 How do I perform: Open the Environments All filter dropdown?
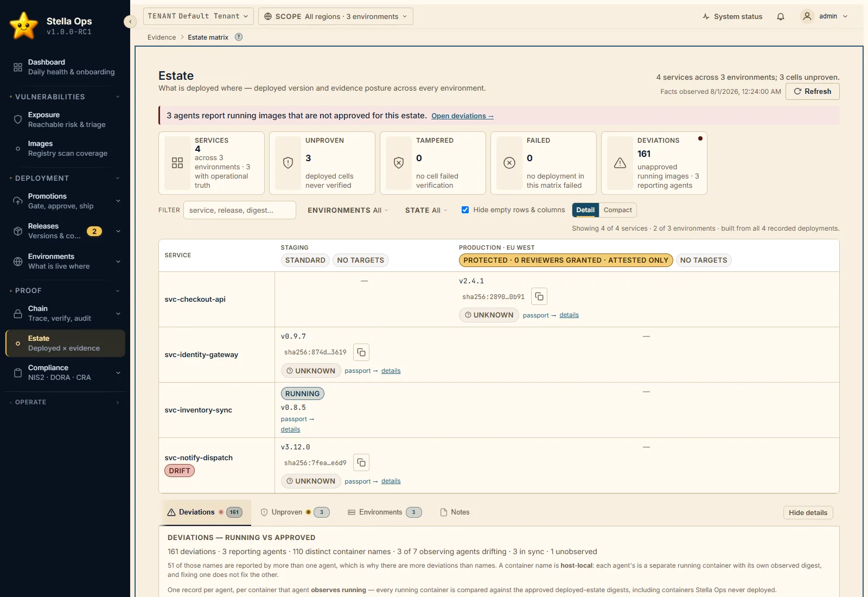pyautogui.click(x=348, y=210)
